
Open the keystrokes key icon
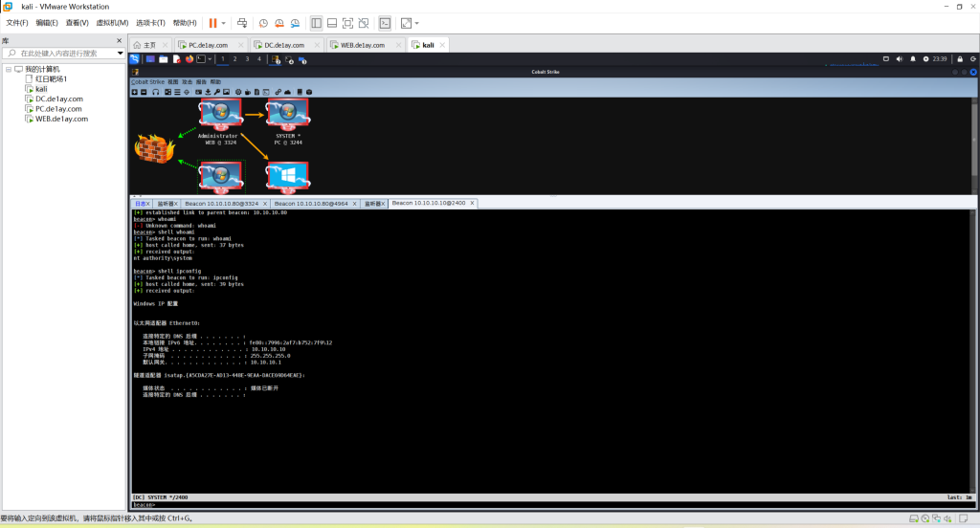217,92
